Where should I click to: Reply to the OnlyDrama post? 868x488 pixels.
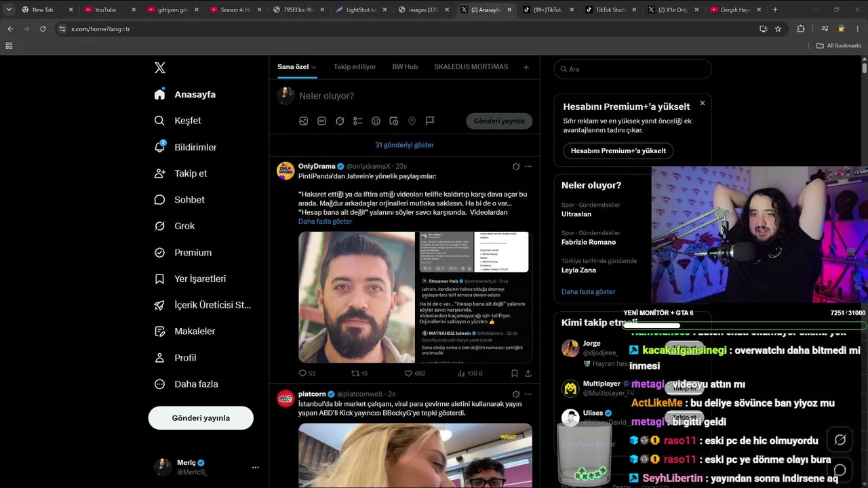307,373
